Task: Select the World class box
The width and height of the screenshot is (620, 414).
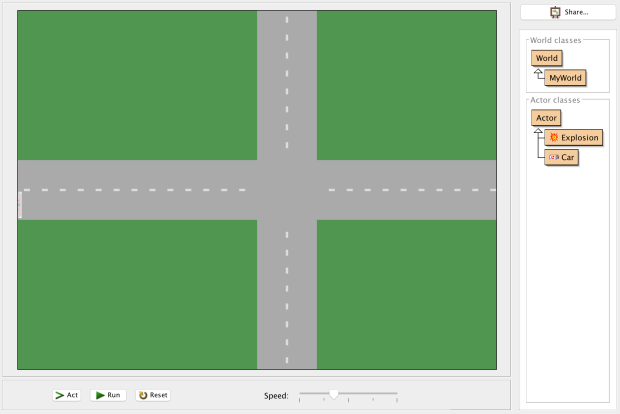Action: pos(547,58)
